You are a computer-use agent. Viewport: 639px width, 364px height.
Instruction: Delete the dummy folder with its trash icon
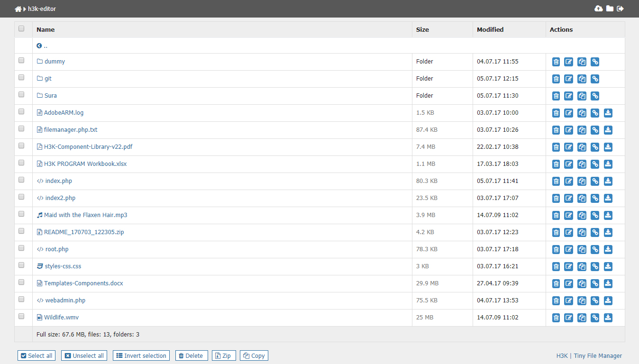[x=556, y=62]
